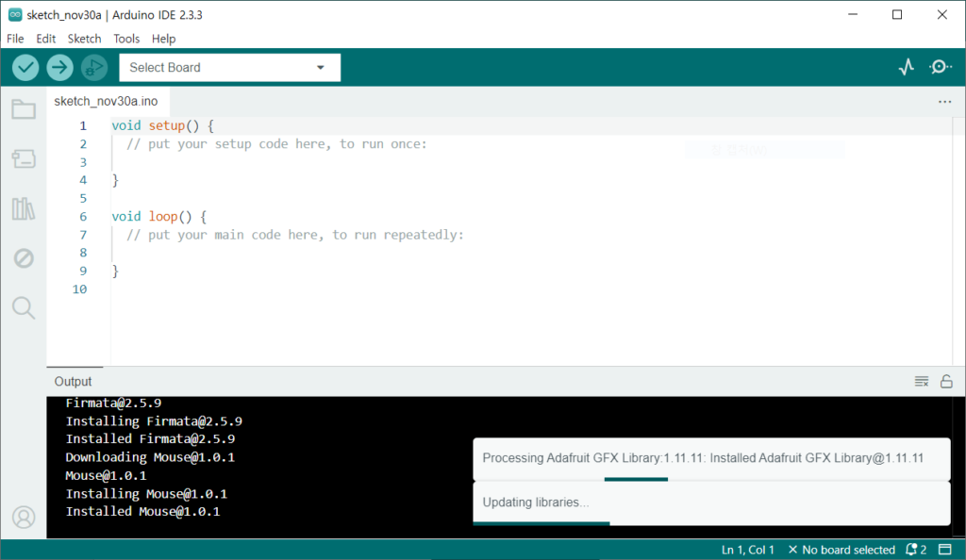
Task: Click No board selected in status bar
Action: tap(841, 550)
